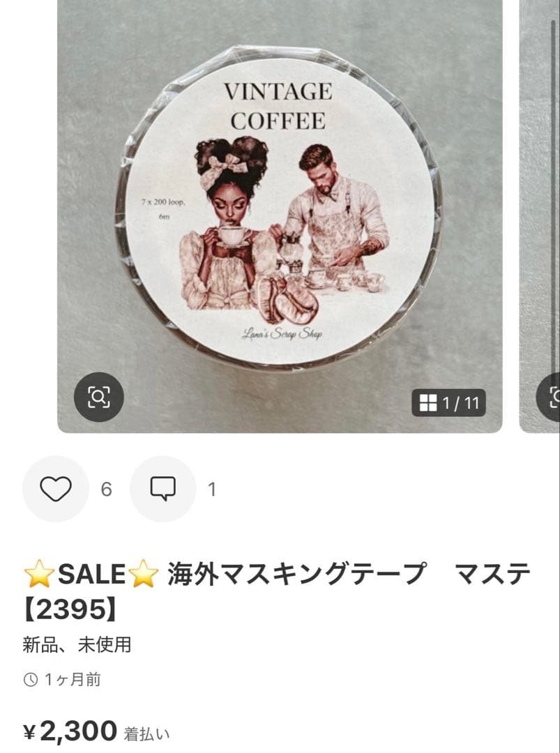560x753 pixels.
Task: Click the 新品、未使用 condition label
Action: tap(77, 644)
